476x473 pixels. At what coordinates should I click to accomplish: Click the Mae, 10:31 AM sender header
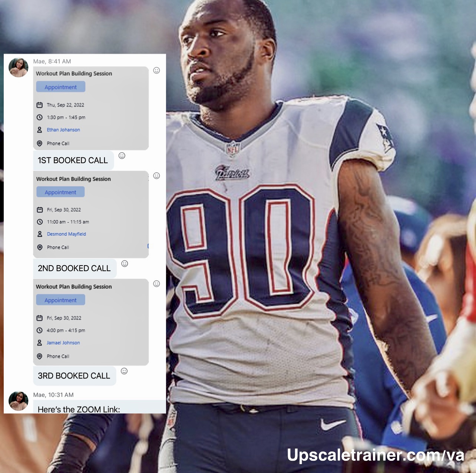pos(53,395)
